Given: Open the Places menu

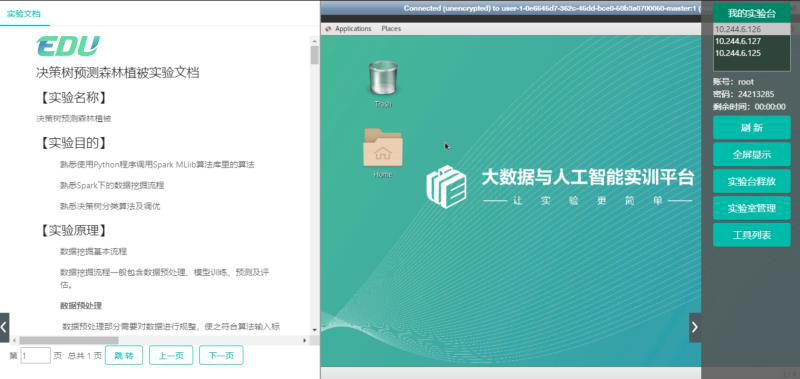Looking at the screenshot, I should [391, 29].
